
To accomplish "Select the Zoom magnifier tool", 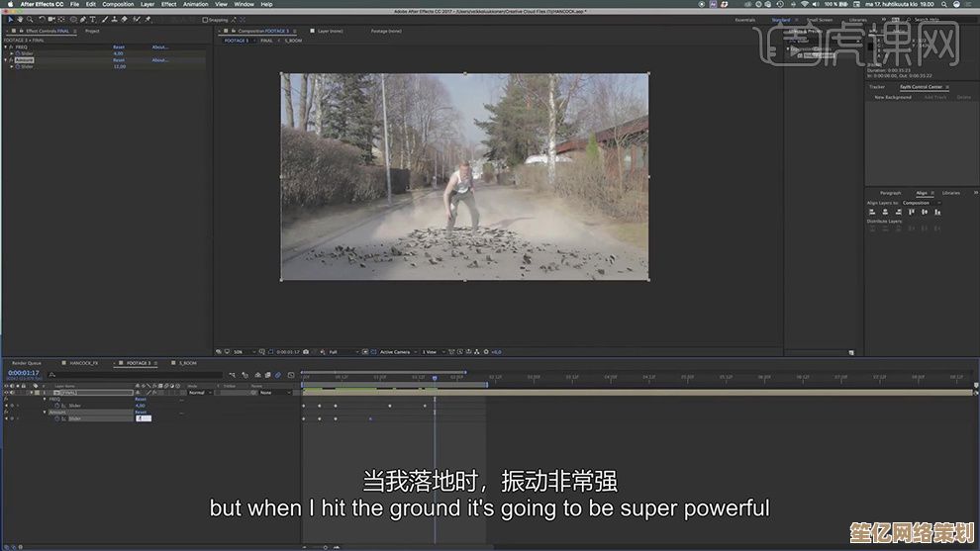I will 30,20.
